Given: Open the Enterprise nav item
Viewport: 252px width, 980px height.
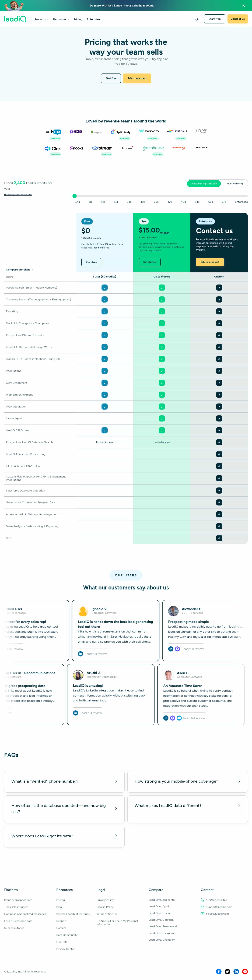Looking at the screenshot, I should [93, 19].
